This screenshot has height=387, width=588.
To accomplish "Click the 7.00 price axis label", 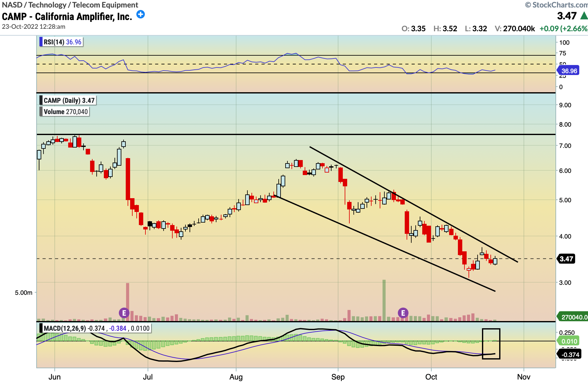I will coord(565,146).
